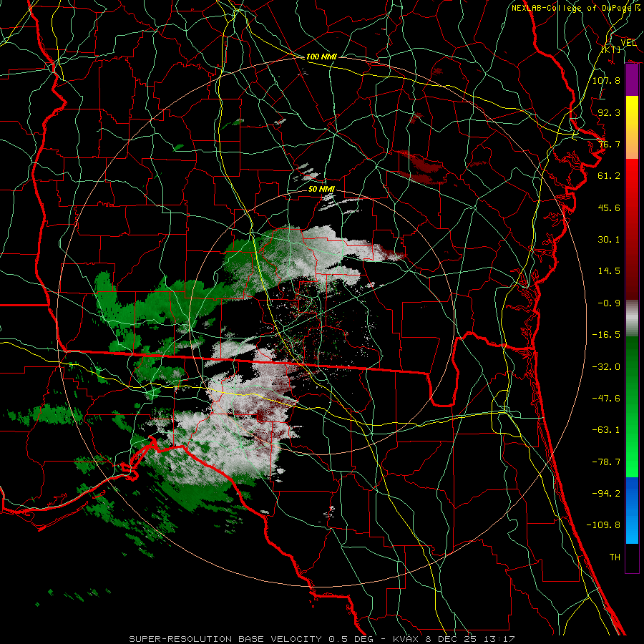
Task: Click the -94.2 legend value
Action: point(606,494)
